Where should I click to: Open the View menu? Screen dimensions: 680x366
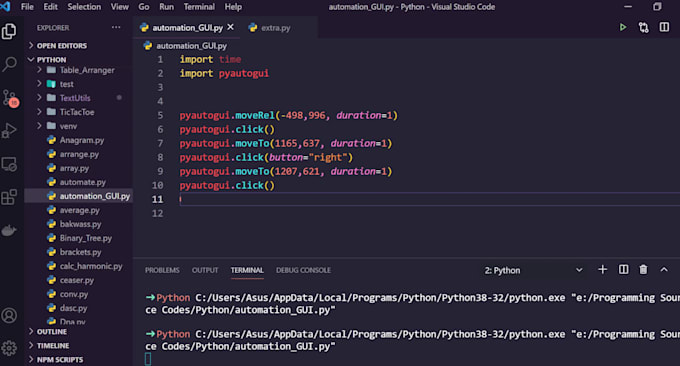click(119, 7)
